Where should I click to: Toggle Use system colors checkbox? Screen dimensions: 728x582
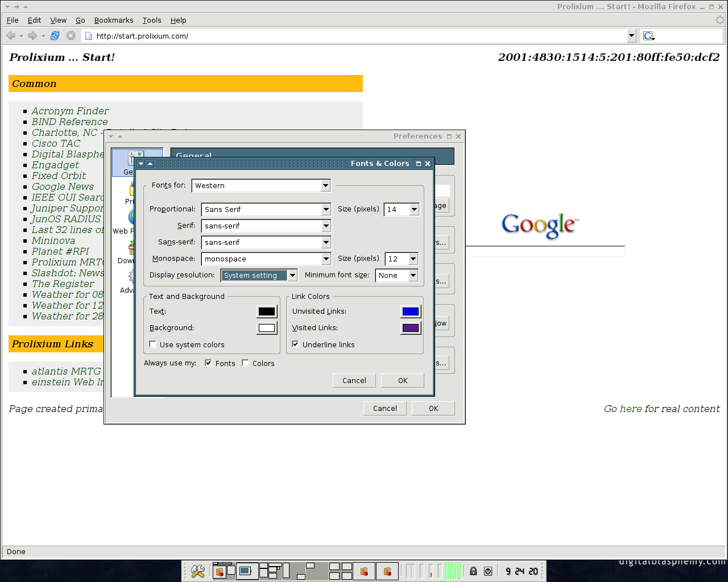click(152, 344)
